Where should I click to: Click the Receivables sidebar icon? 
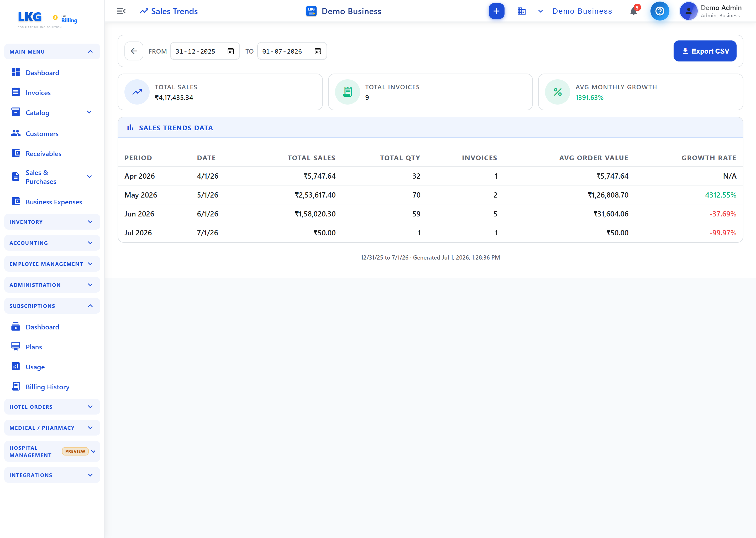point(15,153)
